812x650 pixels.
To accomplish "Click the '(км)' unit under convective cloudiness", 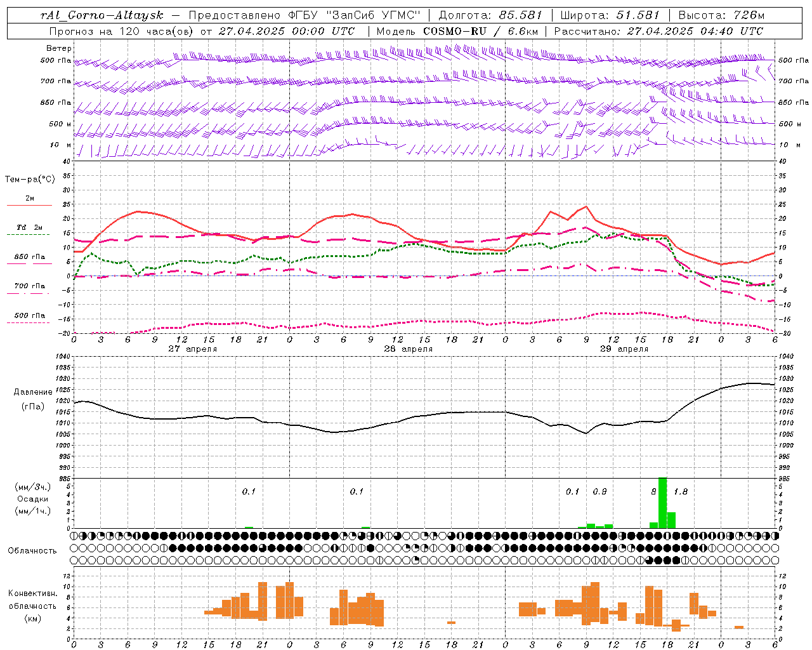I will 32,618.
